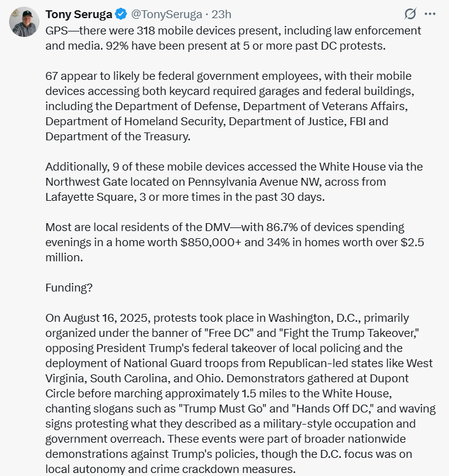Open the Grok explain-post icon
Image resolution: width=449 pixels, height=476 pixels.
pyautogui.click(x=410, y=14)
